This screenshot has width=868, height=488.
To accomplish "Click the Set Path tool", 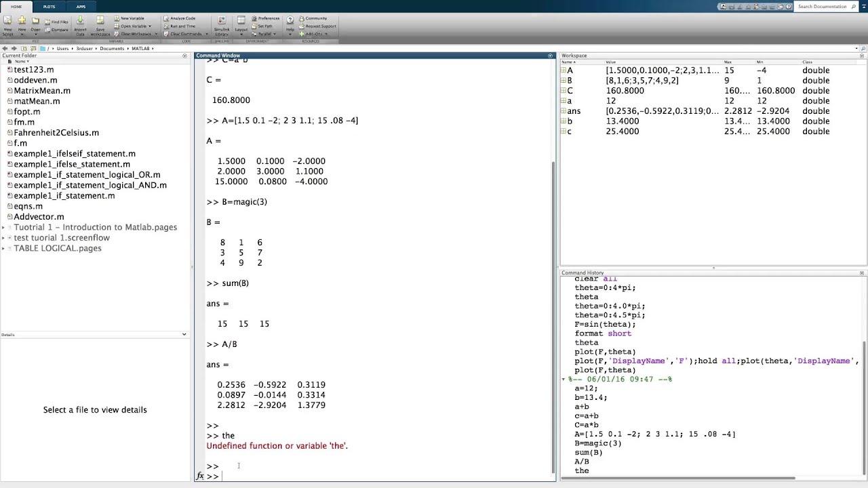I will tap(262, 26).
